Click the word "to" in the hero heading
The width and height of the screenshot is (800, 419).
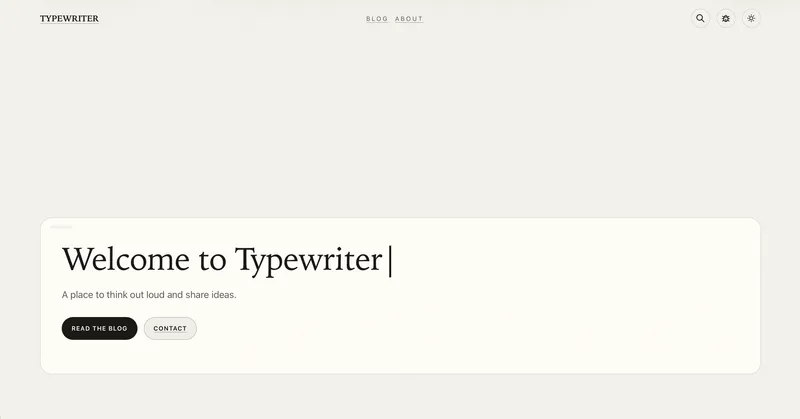(212, 261)
